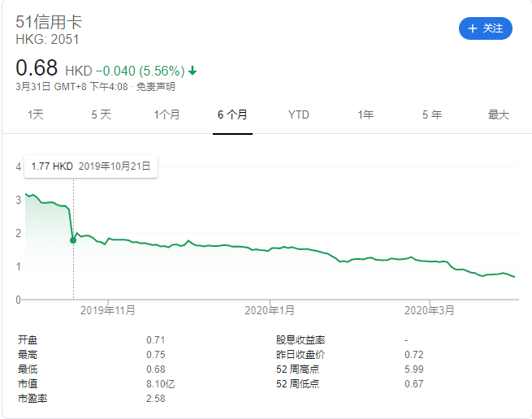Click the green down arrow icon

coord(192,71)
